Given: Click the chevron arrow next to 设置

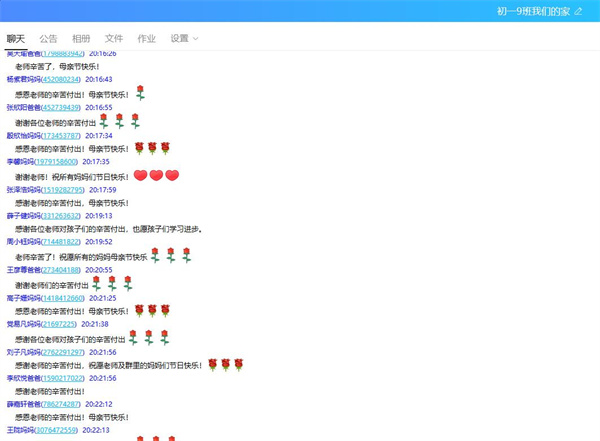Looking at the screenshot, I should coord(195,39).
